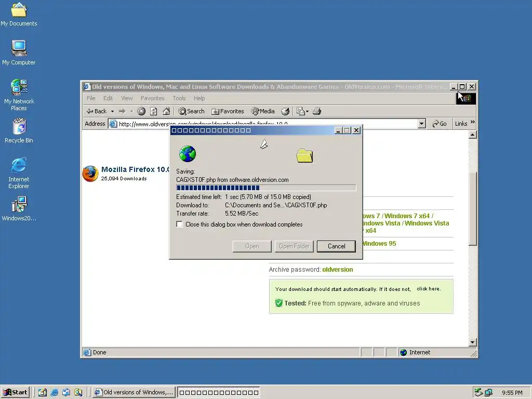Click the Windows 95 link
The height and width of the screenshot is (399, 532).
(x=379, y=243)
